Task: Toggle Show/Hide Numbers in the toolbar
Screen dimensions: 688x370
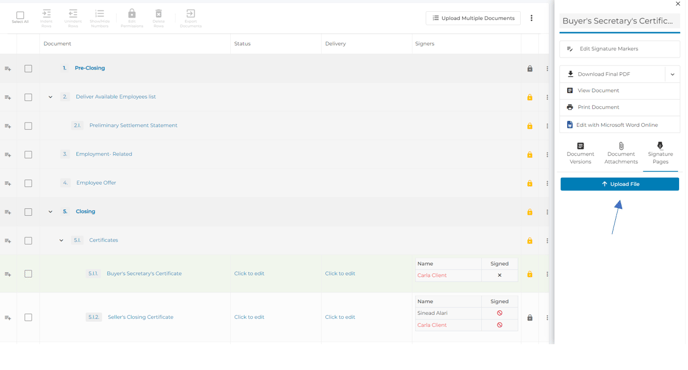Action: coord(100,14)
